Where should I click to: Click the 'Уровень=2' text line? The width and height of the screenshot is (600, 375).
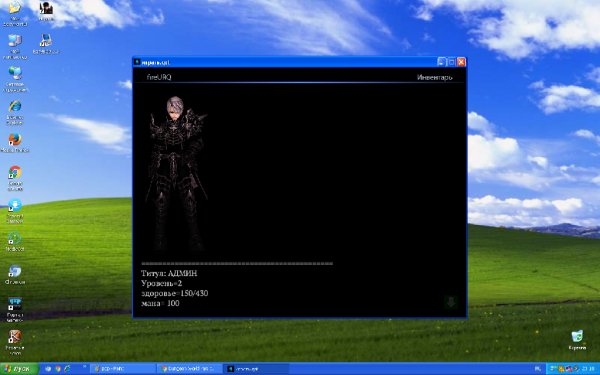point(161,283)
